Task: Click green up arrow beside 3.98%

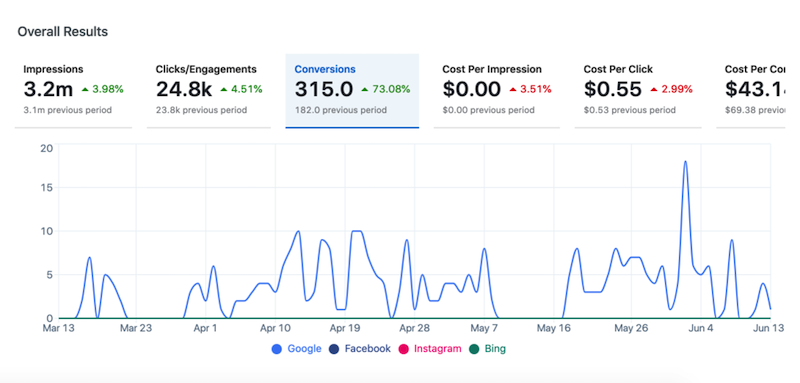Action: pos(85,90)
